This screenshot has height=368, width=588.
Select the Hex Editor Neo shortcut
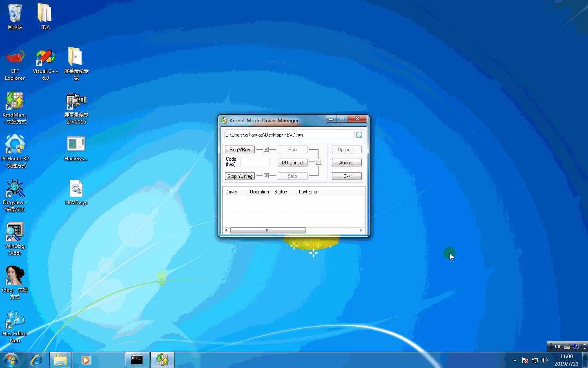(15, 327)
